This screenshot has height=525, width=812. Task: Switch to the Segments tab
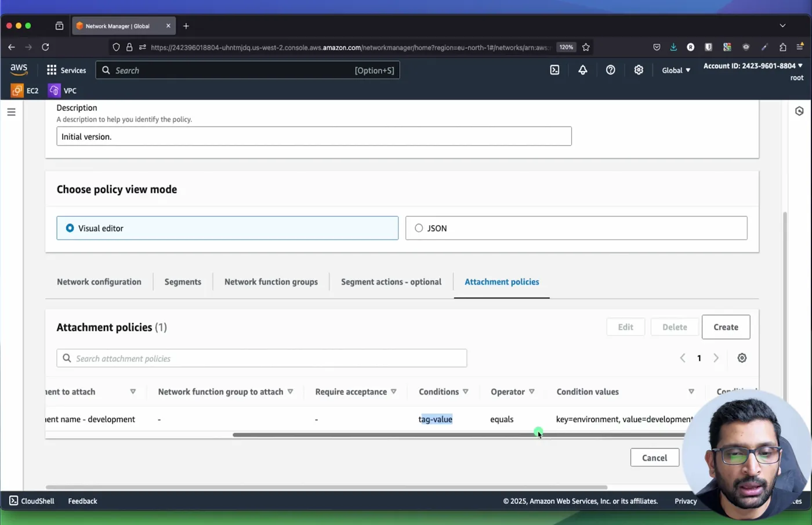(x=183, y=282)
